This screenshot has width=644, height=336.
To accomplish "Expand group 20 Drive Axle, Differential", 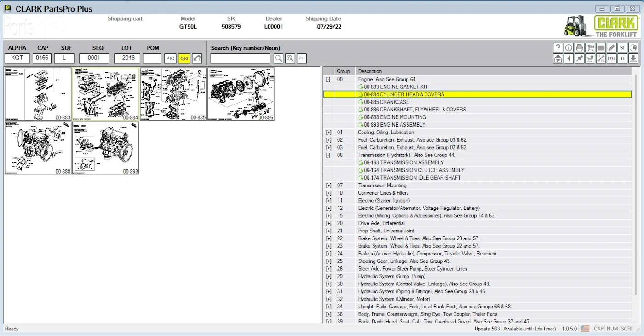I will (x=328, y=223).
